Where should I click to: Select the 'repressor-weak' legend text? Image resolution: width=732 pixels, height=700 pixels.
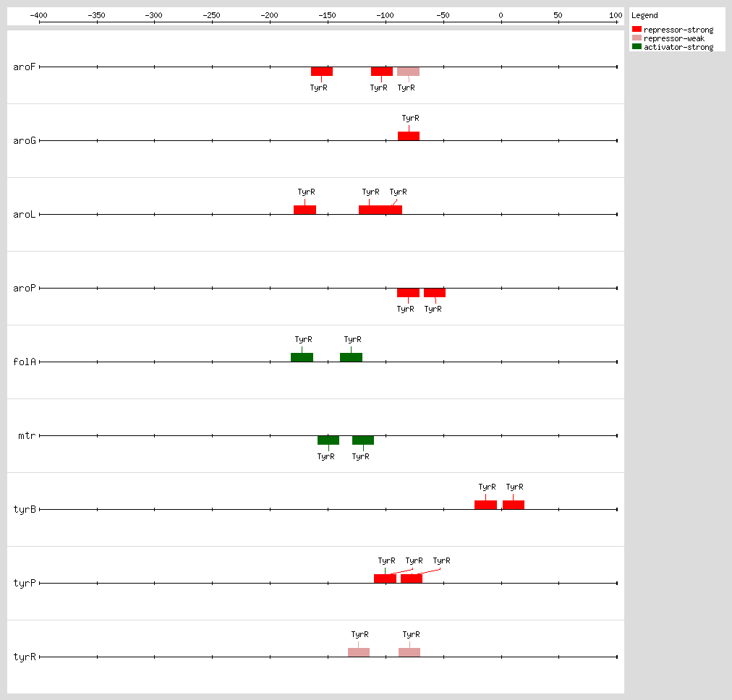[673, 39]
